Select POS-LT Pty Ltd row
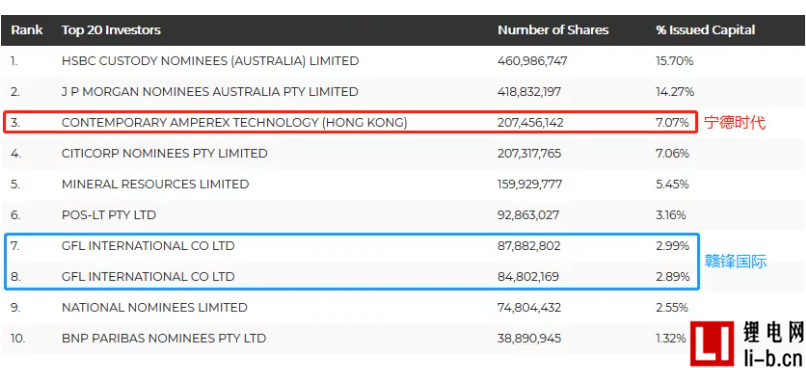This screenshot has height=368, width=806. 403,215
